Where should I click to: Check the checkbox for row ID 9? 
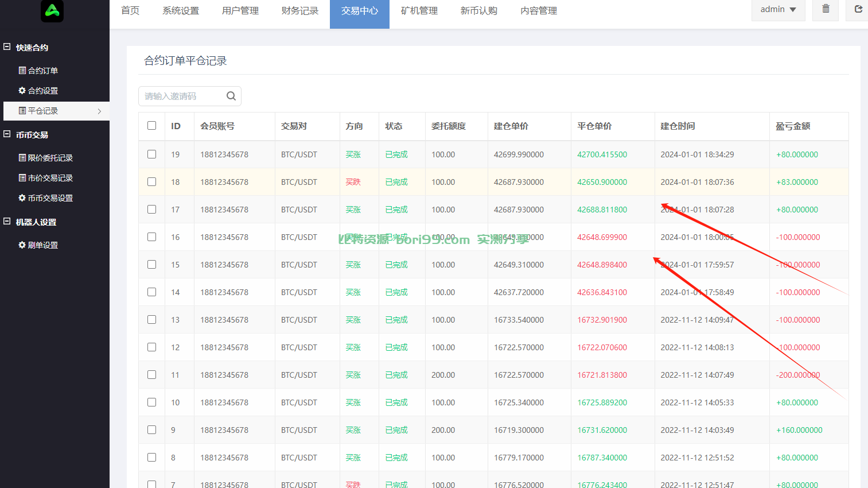click(x=152, y=430)
